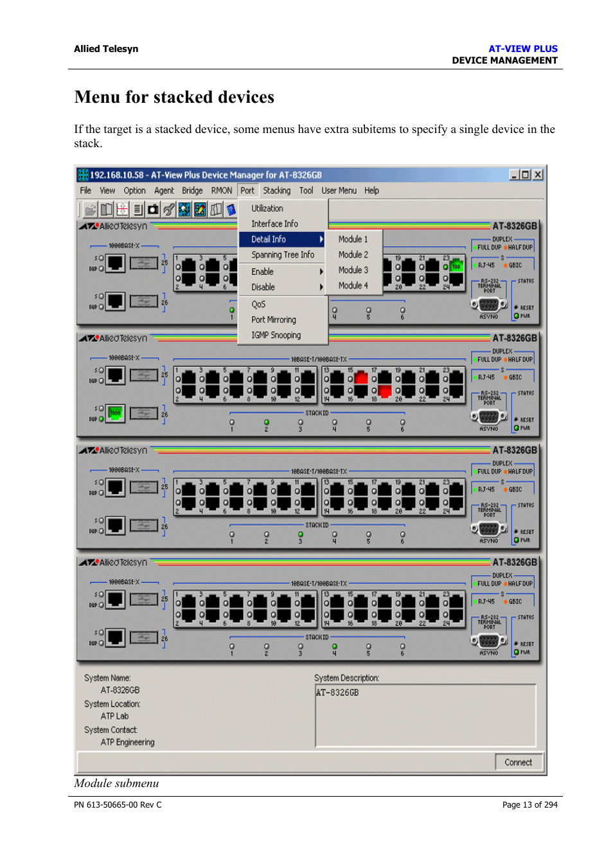Screen dimensions: 613x868
Task: Open the Agent menu
Action: pyautogui.click(x=164, y=191)
